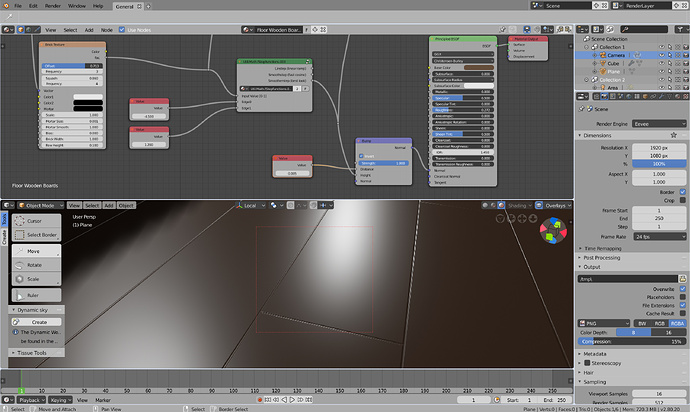Click the Blender logo icon
The image size is (690, 412).
[x=6, y=6]
